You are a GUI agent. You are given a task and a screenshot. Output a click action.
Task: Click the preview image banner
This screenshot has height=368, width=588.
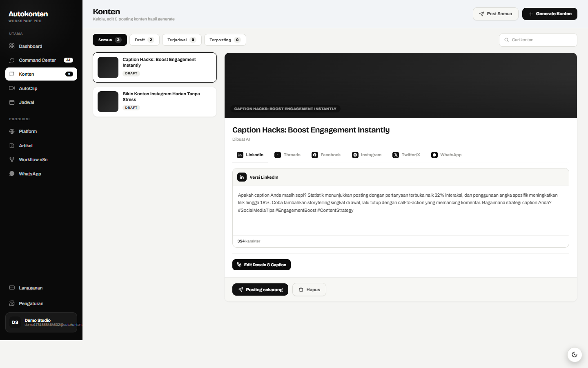coord(401,85)
